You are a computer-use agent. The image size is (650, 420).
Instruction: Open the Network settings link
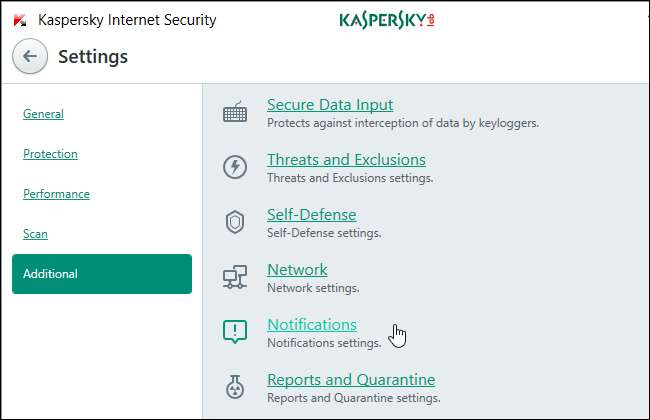[297, 269]
